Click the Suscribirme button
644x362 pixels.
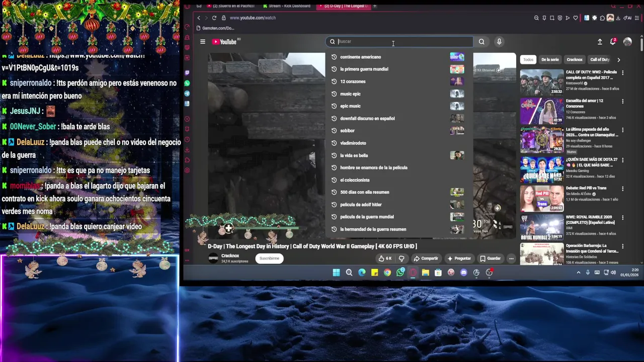[x=269, y=258]
